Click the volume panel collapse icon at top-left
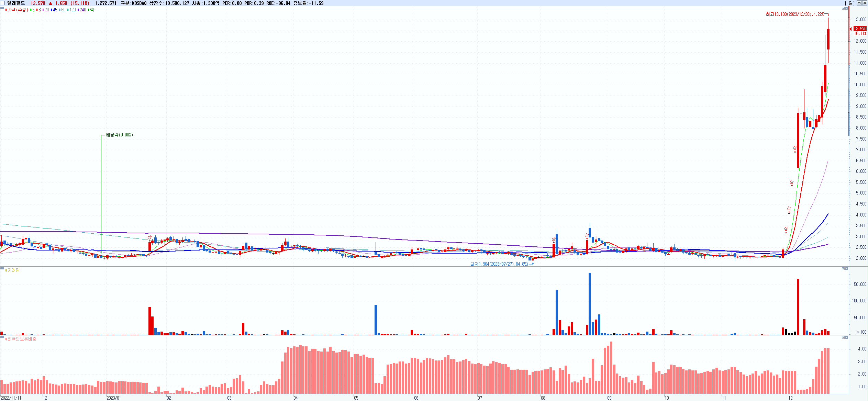The width and height of the screenshot is (868, 401). click(x=2, y=268)
